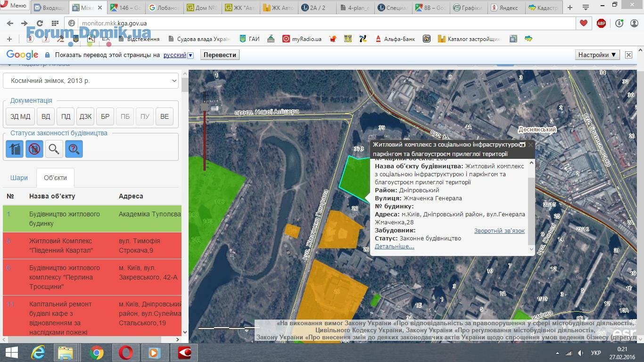Select the 'Об'єкти' tab
The width and height of the screenshot is (644, 362).
pyautogui.click(x=55, y=178)
